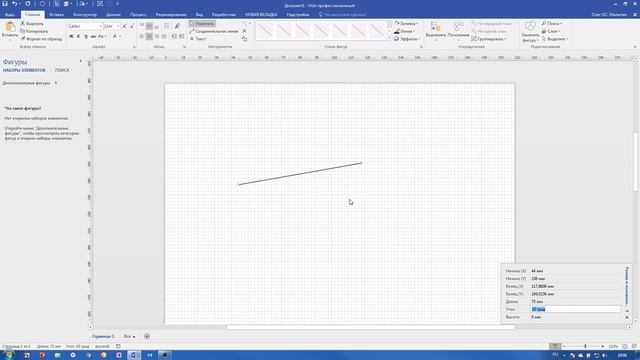
Task: Collapse the Фигуры shapes pane arrow
Action: pyautogui.click(x=80, y=61)
